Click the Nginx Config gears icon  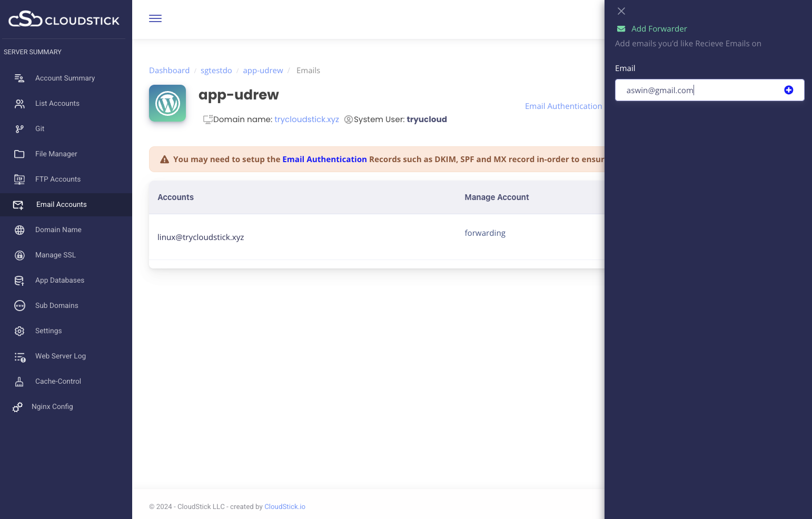click(17, 407)
